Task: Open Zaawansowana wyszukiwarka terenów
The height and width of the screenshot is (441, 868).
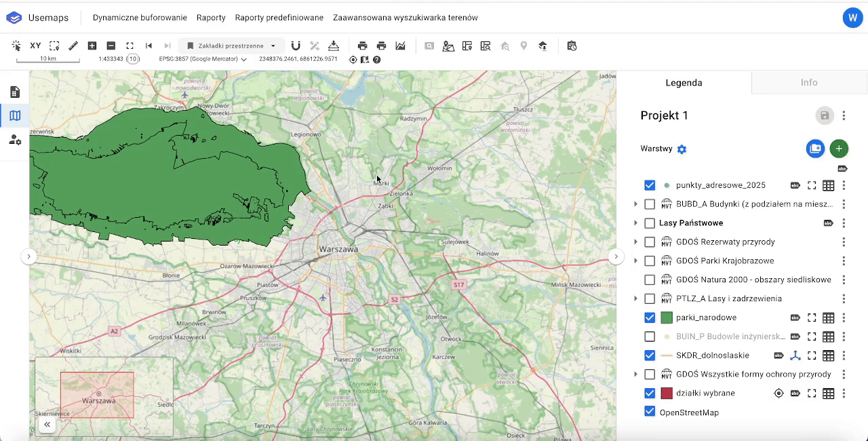Action: pyautogui.click(x=405, y=18)
